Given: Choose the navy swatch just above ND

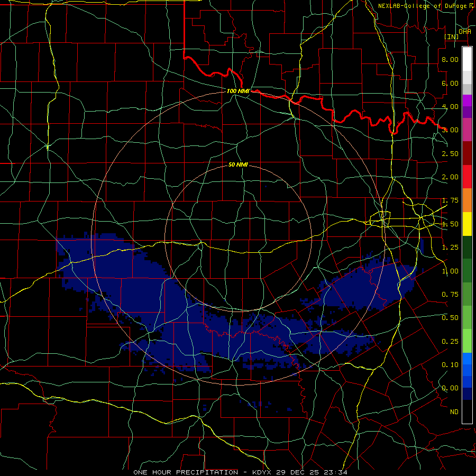Looking at the screenshot, I should 467,394.
